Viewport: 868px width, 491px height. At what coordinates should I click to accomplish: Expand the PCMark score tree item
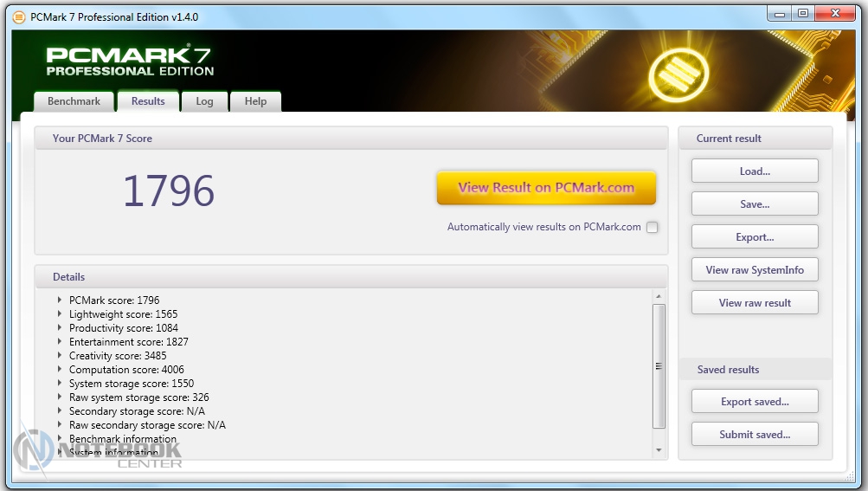(x=60, y=300)
